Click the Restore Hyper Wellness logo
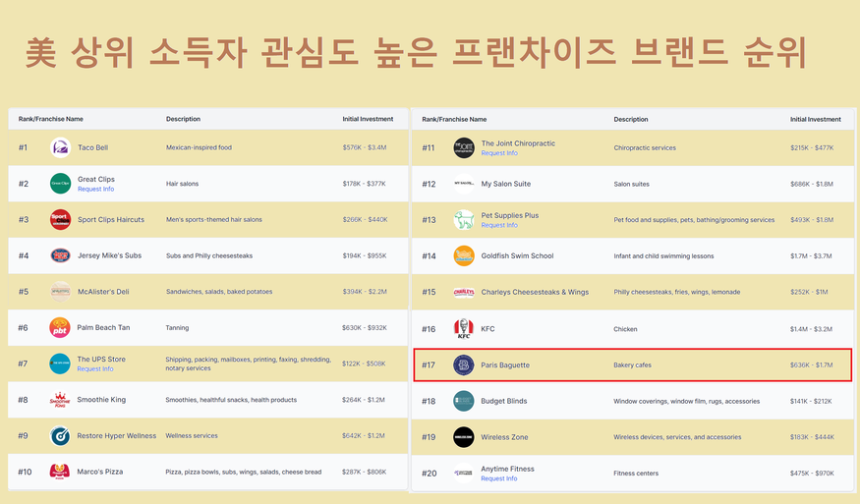The image size is (860, 504). point(60,436)
